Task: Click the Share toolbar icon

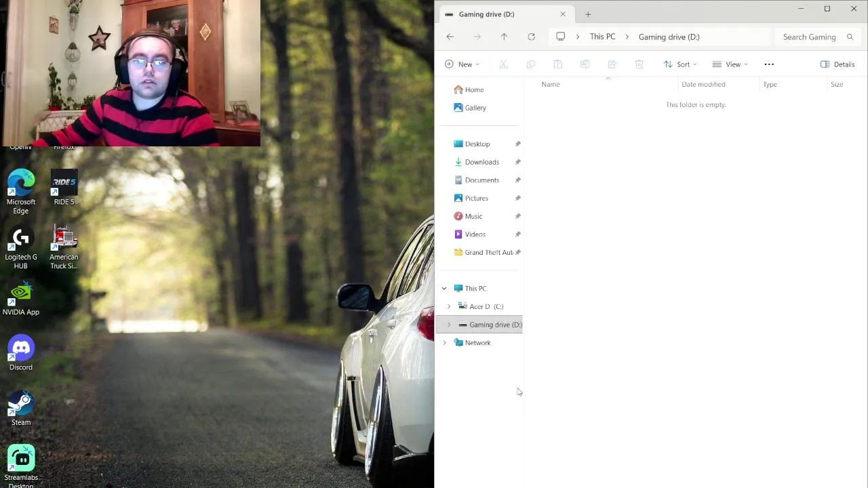Action: pyautogui.click(x=612, y=64)
